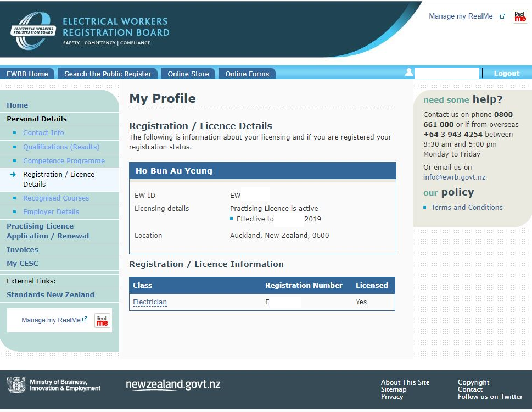Switch to the Search the Public Register tab
The height and width of the screenshot is (412, 532).
(108, 73)
